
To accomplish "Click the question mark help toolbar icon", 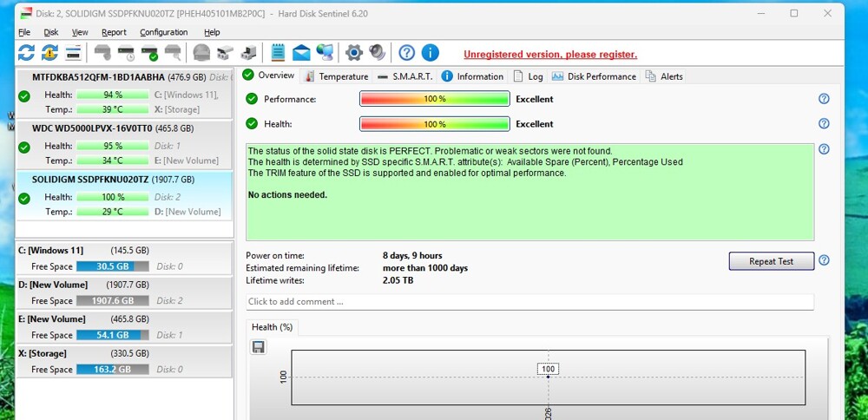I will [406, 53].
